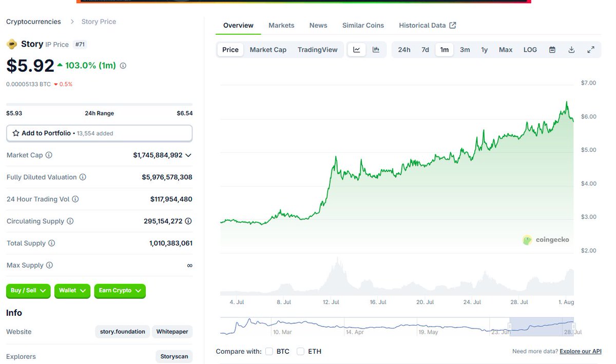Image resolution: width=616 pixels, height=364 pixels.
Task: Click the $1,745,884,992 market cap value
Action: pos(158,155)
